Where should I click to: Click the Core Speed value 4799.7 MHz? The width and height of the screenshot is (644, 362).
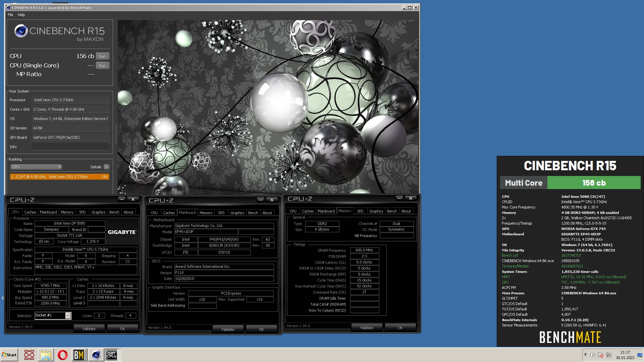click(50, 286)
